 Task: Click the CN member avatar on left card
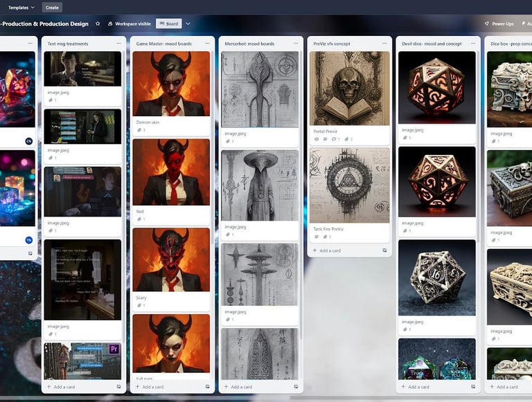29,141
